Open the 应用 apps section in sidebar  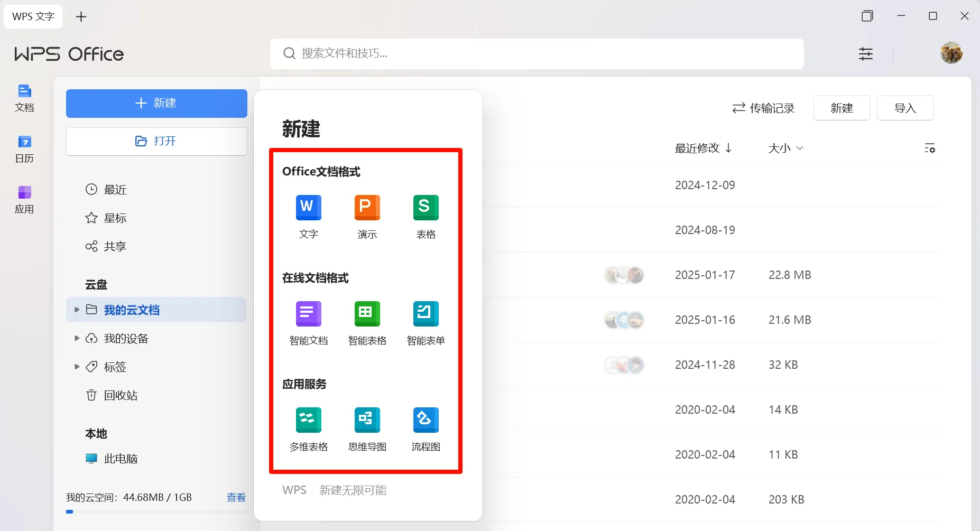point(24,199)
